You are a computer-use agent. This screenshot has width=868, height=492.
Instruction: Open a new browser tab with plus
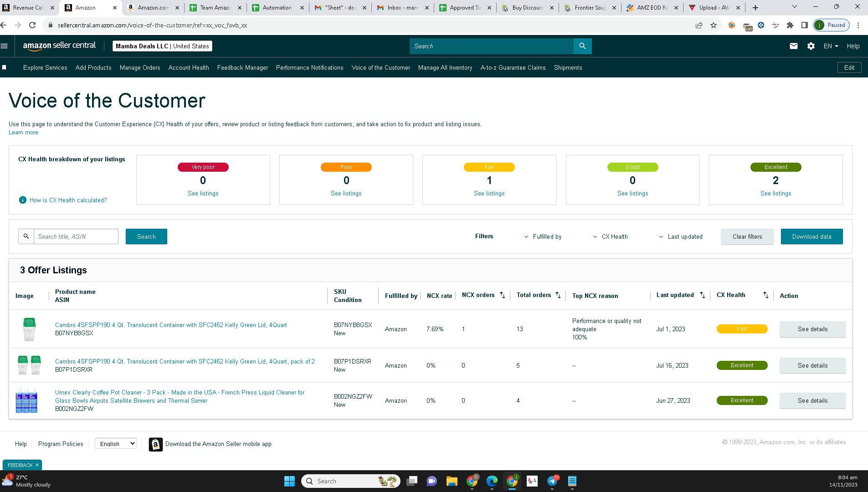pos(755,7)
